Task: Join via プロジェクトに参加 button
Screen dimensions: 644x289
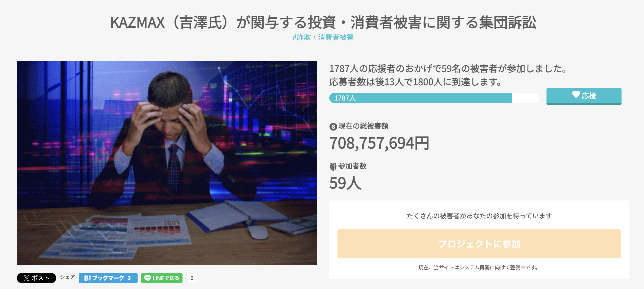Action: point(479,244)
